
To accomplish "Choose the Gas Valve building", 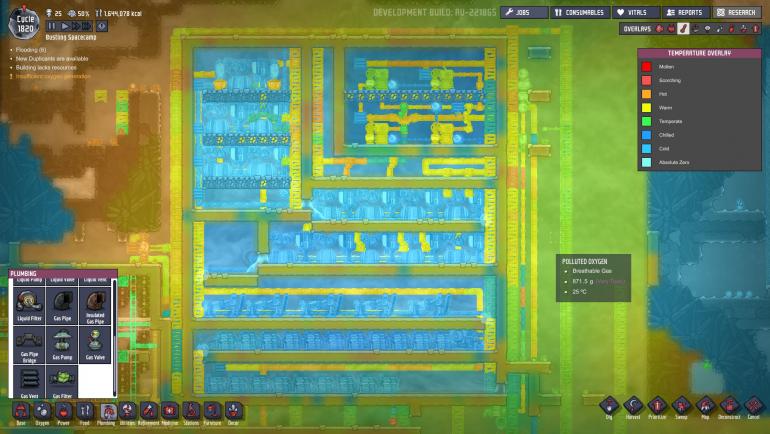I will pyautogui.click(x=95, y=345).
